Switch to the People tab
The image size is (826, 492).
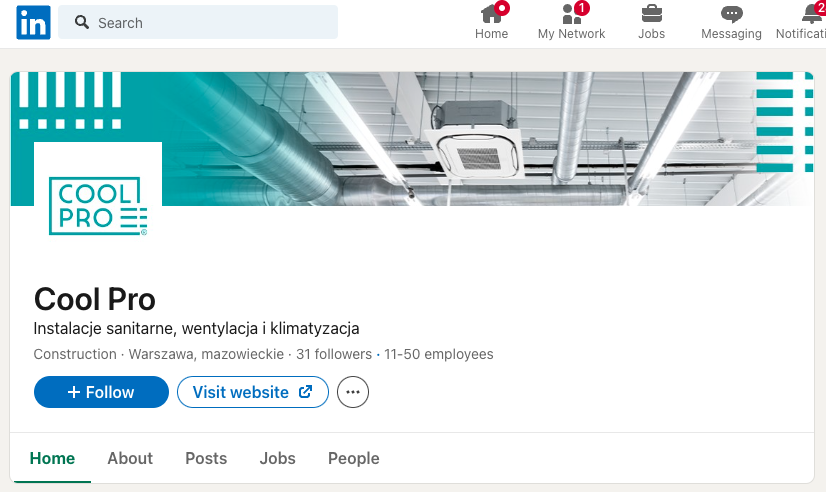tap(354, 458)
